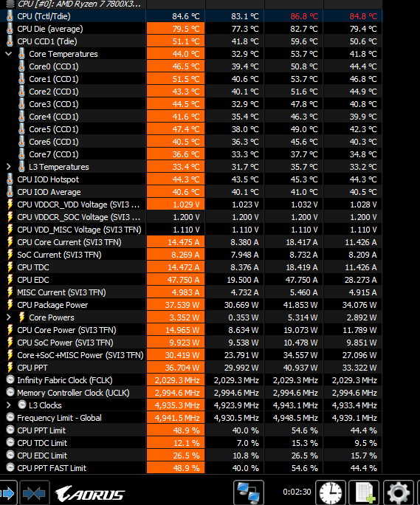Open sensor settings via gear icon
Viewport: 420px width, 505px height.
399,492
